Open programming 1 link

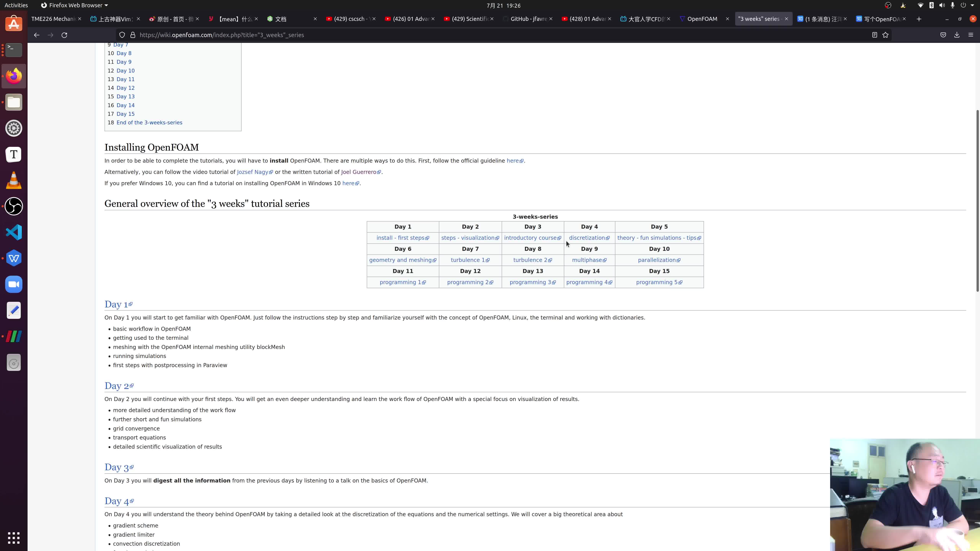pos(403,282)
